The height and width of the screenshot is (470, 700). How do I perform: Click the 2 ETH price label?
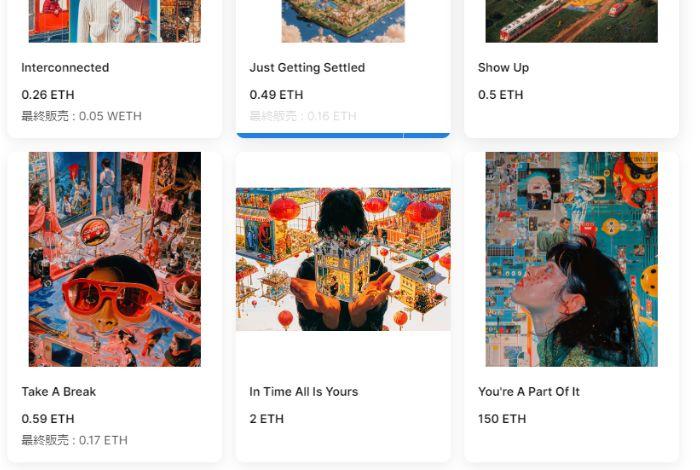point(267,419)
